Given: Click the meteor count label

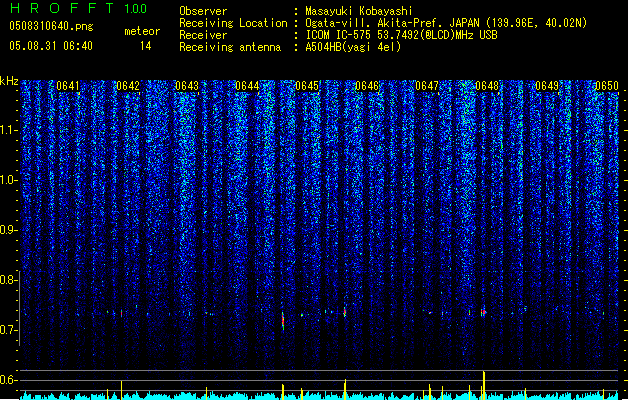Looking at the screenshot, I should [x=142, y=31].
